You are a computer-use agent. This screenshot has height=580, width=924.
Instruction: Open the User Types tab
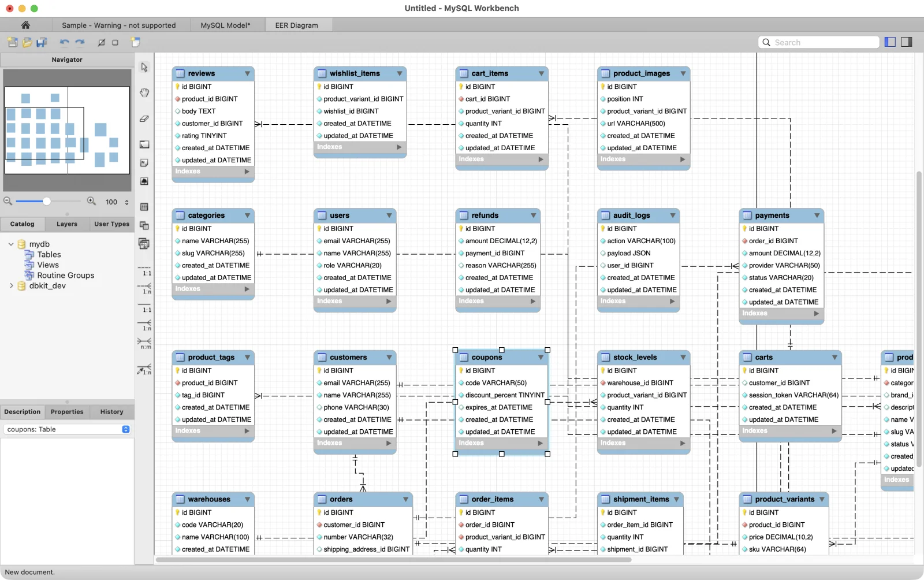[x=112, y=224]
